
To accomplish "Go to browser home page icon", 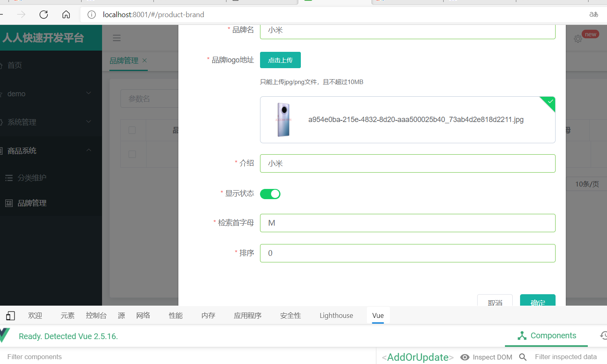I will tap(66, 15).
